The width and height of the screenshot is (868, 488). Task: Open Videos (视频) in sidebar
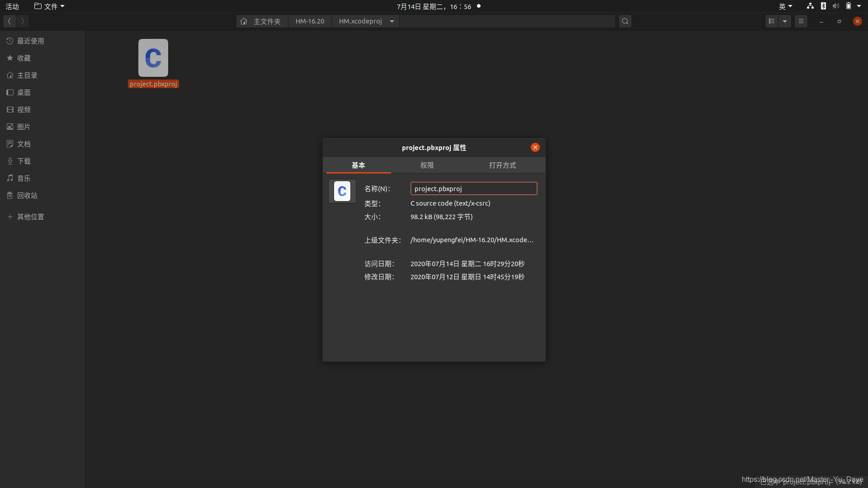(42, 110)
